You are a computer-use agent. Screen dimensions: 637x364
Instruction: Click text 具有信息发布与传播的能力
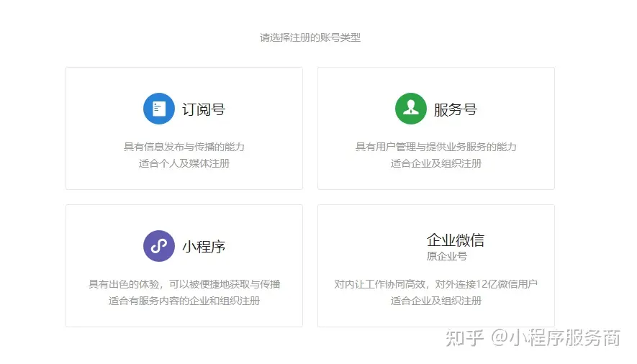tap(184, 147)
